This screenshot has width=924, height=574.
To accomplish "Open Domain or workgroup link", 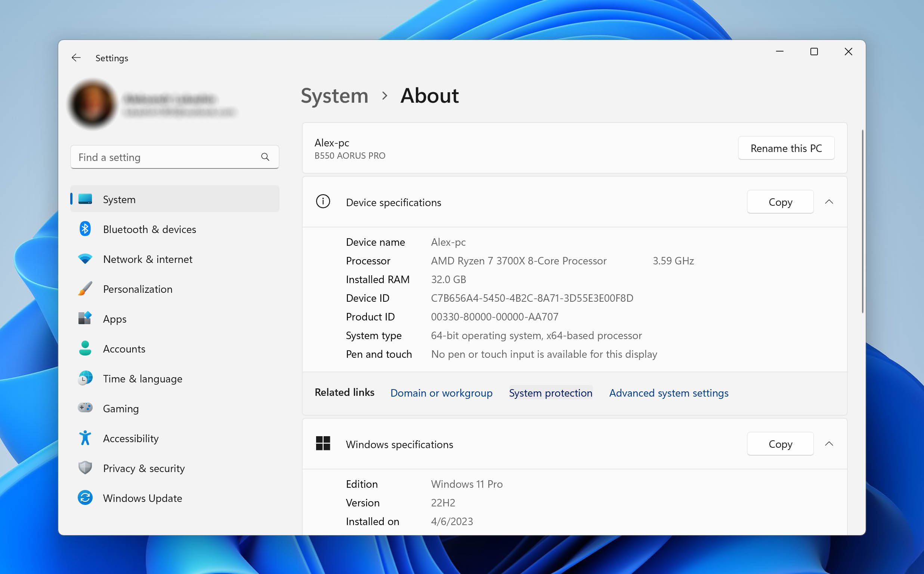I will point(441,393).
